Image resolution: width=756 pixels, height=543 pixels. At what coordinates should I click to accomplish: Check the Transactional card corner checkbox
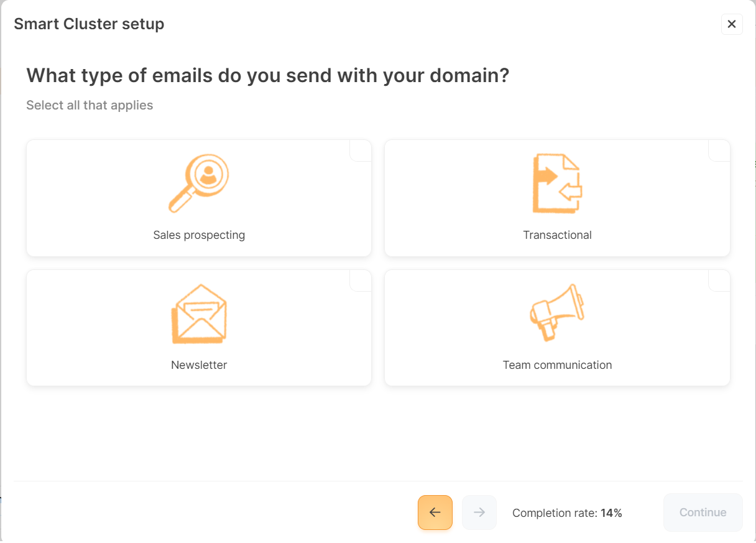[719, 150]
